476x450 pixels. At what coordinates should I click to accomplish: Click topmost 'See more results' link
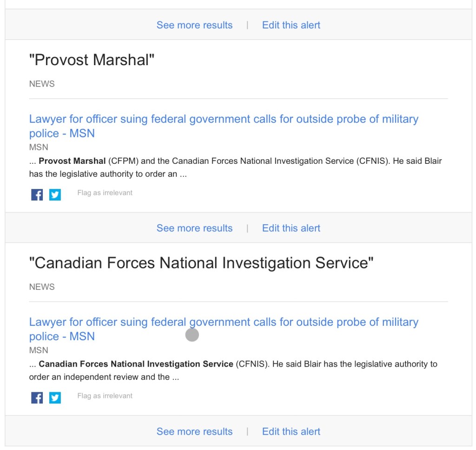[x=194, y=25]
